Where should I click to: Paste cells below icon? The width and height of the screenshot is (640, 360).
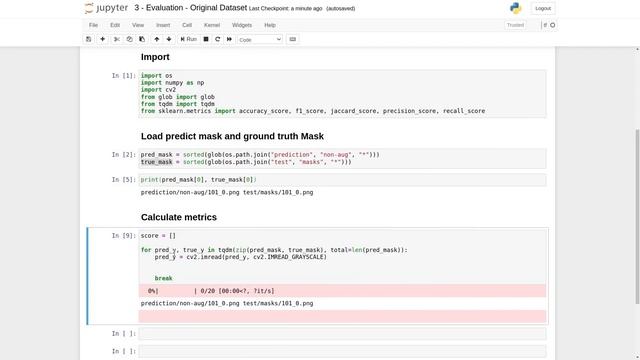[x=142, y=39]
